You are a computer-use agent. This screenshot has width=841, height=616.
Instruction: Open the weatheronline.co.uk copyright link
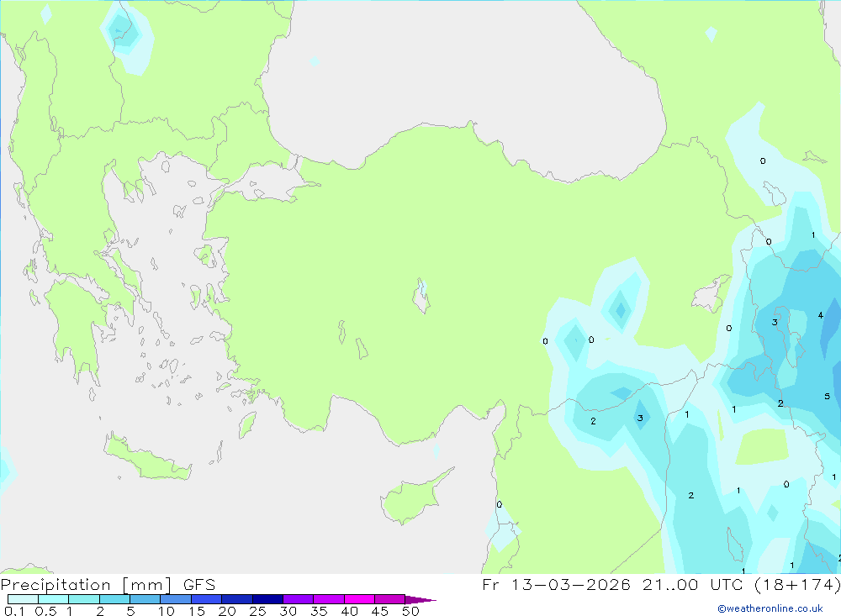(x=770, y=608)
